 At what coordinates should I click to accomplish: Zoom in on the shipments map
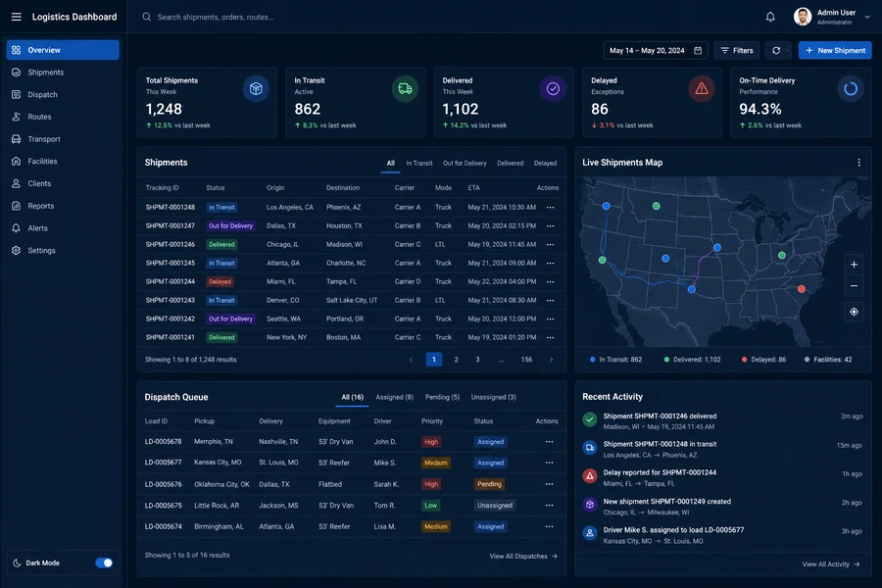click(x=854, y=265)
